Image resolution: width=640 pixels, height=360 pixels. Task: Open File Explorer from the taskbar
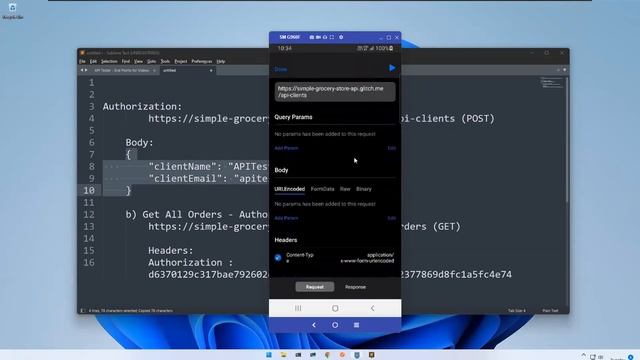(x=283, y=355)
